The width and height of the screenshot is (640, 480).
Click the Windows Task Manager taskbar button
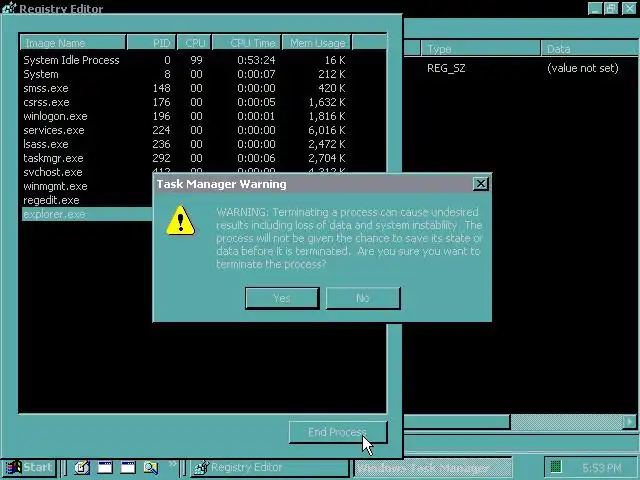(x=433, y=468)
